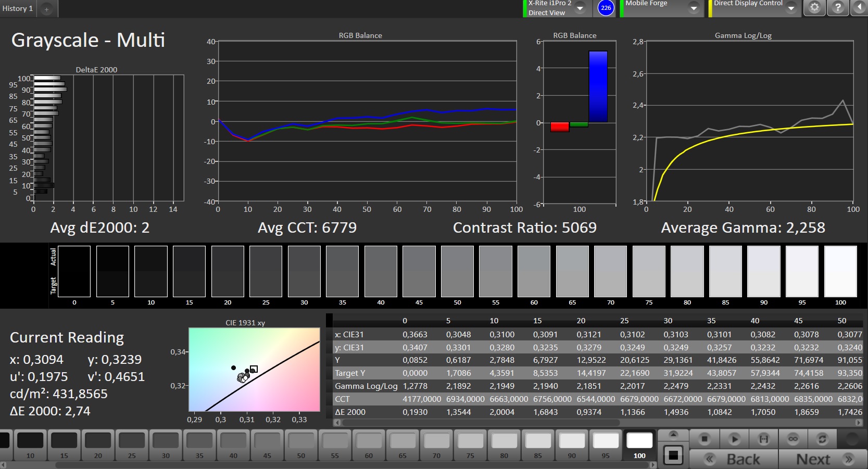
Task: Click the 'Gamma Log/Log' table row header
Action: (366, 386)
